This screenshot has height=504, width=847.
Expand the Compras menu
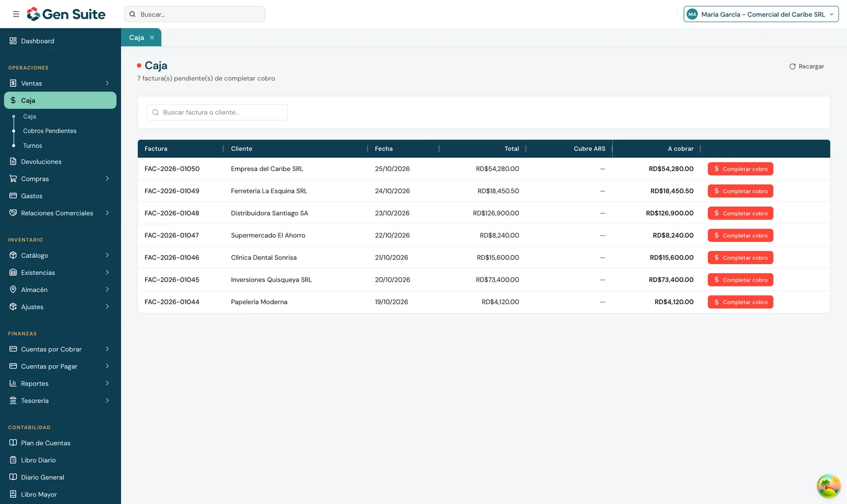tap(107, 179)
